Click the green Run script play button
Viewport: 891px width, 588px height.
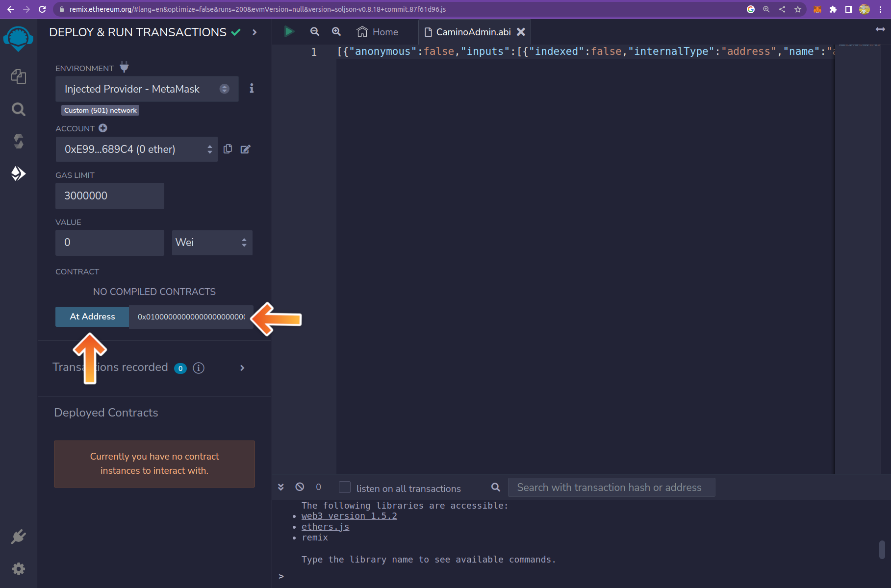[x=289, y=32]
